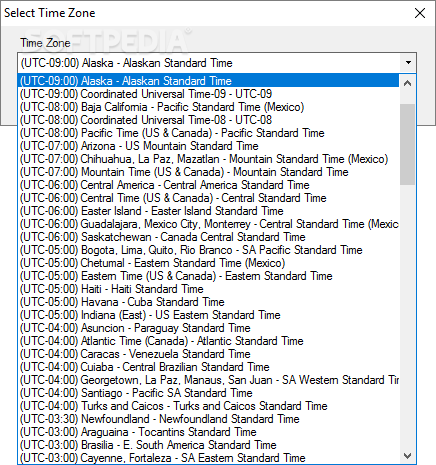Pick Pacific Time (US & Canada) option

point(209,133)
